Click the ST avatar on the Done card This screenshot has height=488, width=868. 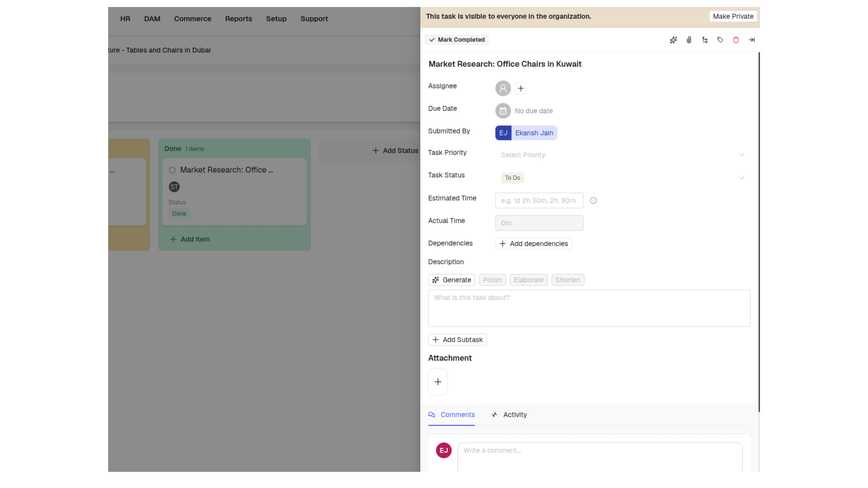tap(174, 187)
